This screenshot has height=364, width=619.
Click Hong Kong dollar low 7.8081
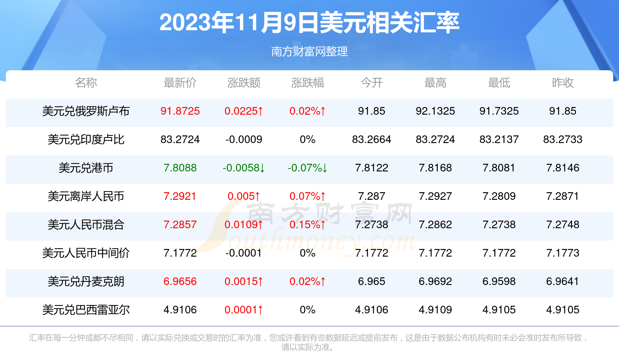(x=499, y=168)
